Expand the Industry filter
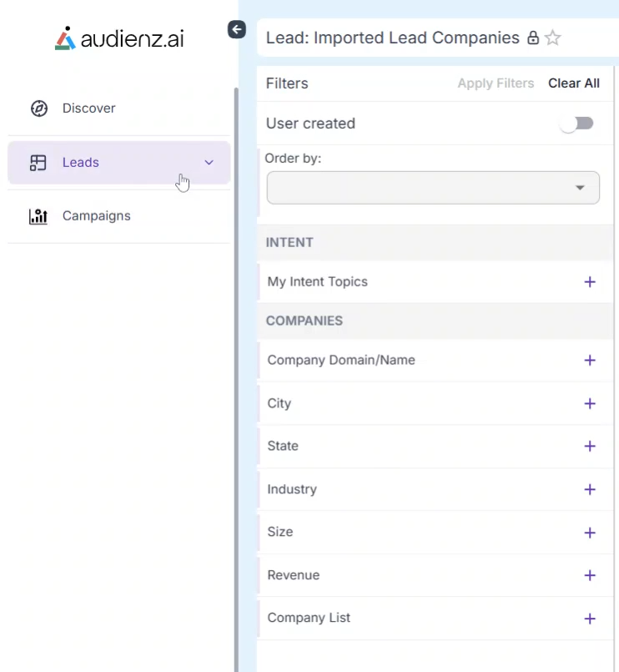Image resolution: width=619 pixels, height=672 pixels. (590, 490)
